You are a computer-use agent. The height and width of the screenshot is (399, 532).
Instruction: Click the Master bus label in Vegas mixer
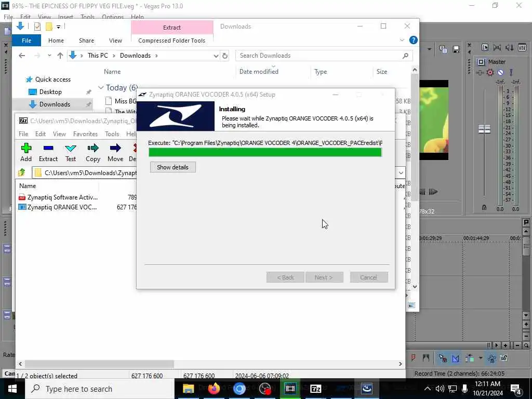[497, 62]
